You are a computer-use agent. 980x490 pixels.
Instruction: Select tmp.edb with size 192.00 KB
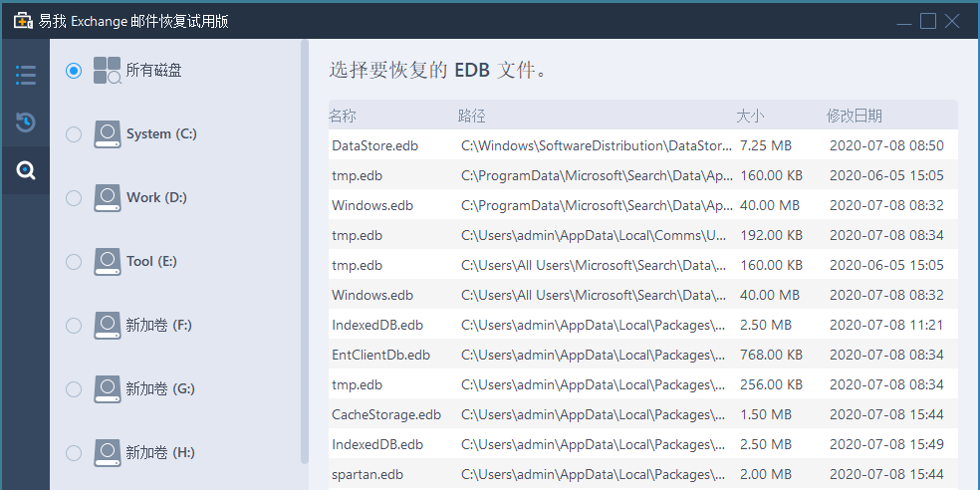(643, 236)
